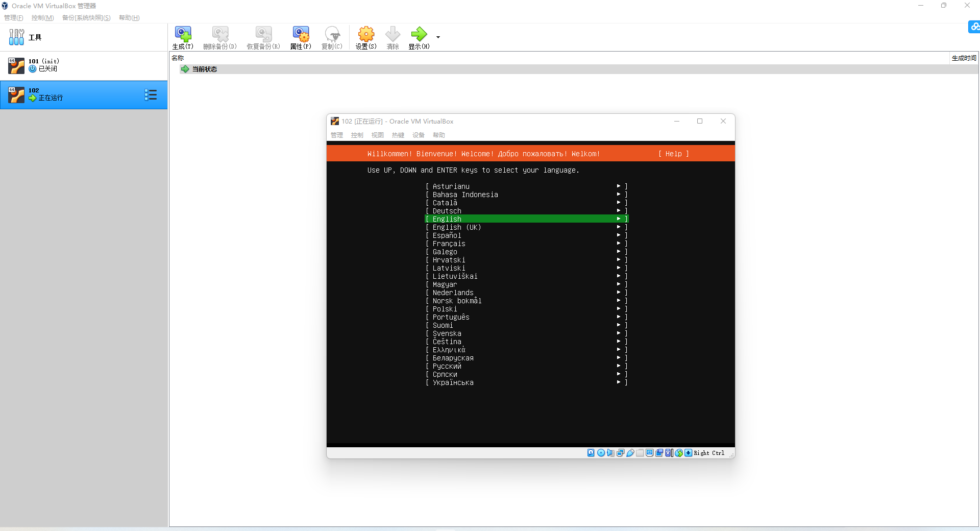The image size is (980, 531).
Task: Select running virtual machine 102
Action: pos(84,94)
